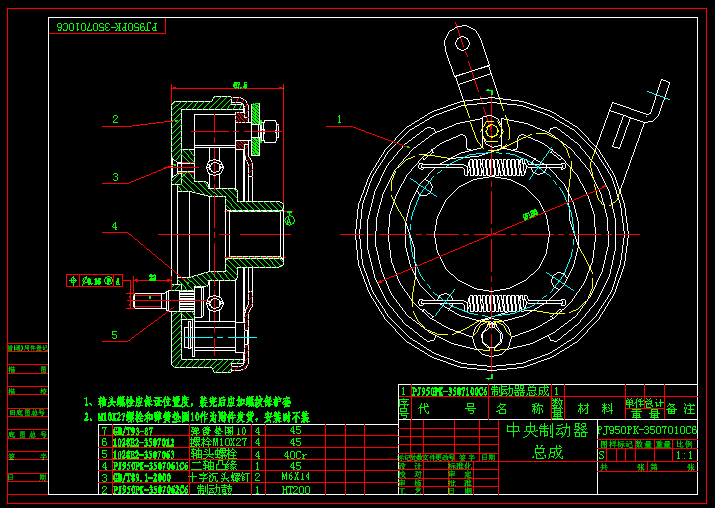Click part name 十字沉头螺钉 in the parts list
Viewport: 715px width, 508px height.
click(x=220, y=477)
